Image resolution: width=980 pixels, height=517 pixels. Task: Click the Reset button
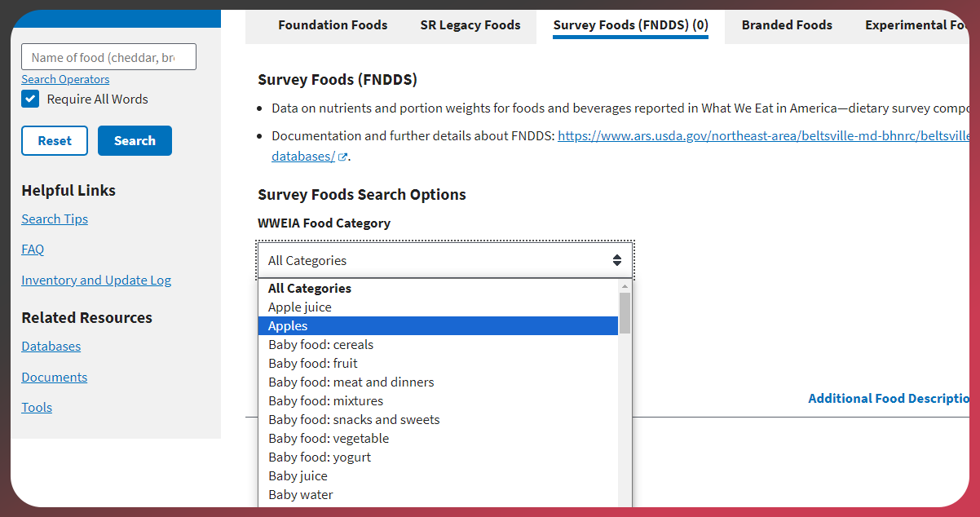point(55,140)
